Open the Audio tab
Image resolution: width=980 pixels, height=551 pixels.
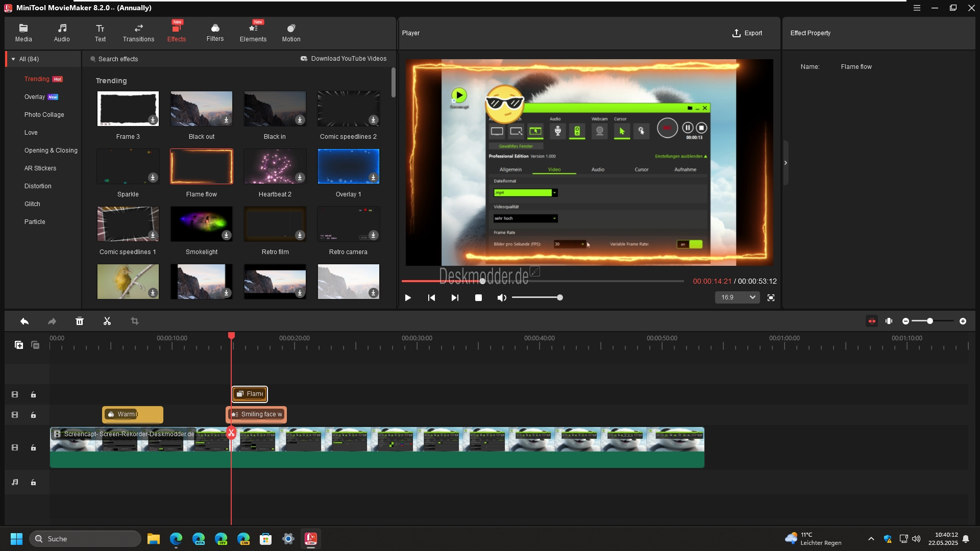tap(62, 33)
